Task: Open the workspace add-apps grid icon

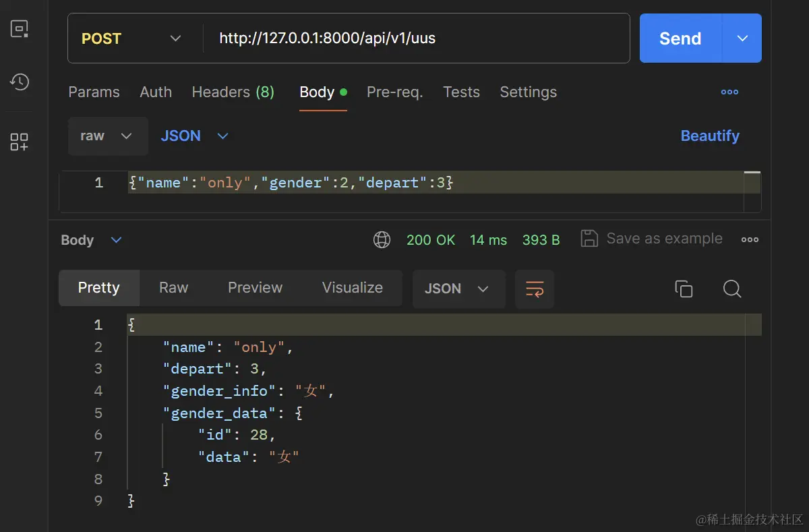Action: click(20, 142)
